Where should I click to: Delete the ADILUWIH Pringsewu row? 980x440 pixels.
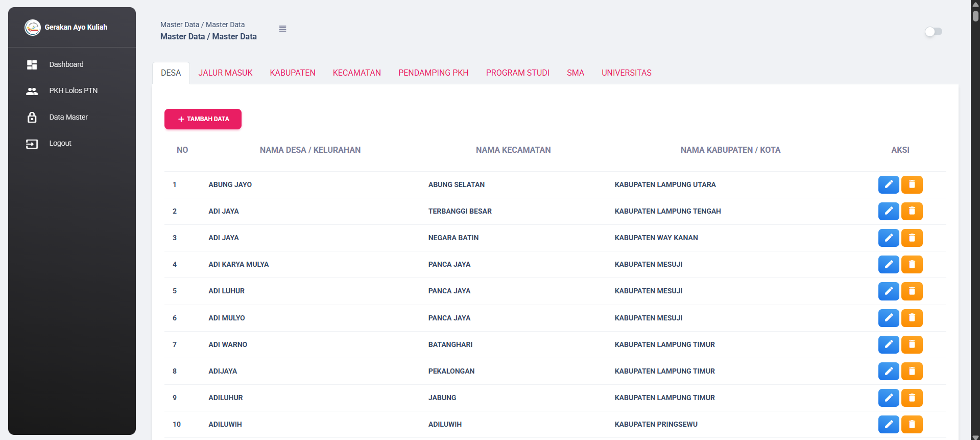coord(912,424)
